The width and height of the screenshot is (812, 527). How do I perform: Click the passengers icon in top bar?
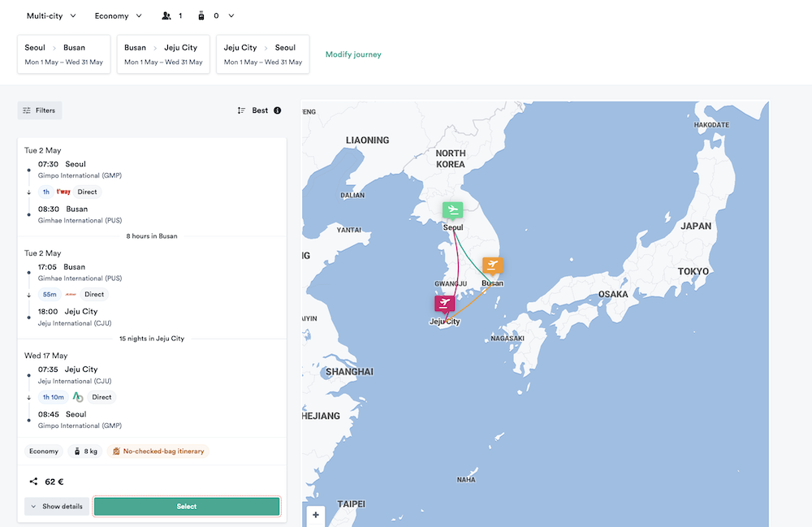166,16
